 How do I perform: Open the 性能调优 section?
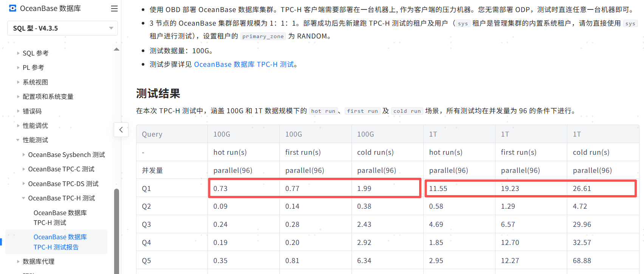coord(35,126)
